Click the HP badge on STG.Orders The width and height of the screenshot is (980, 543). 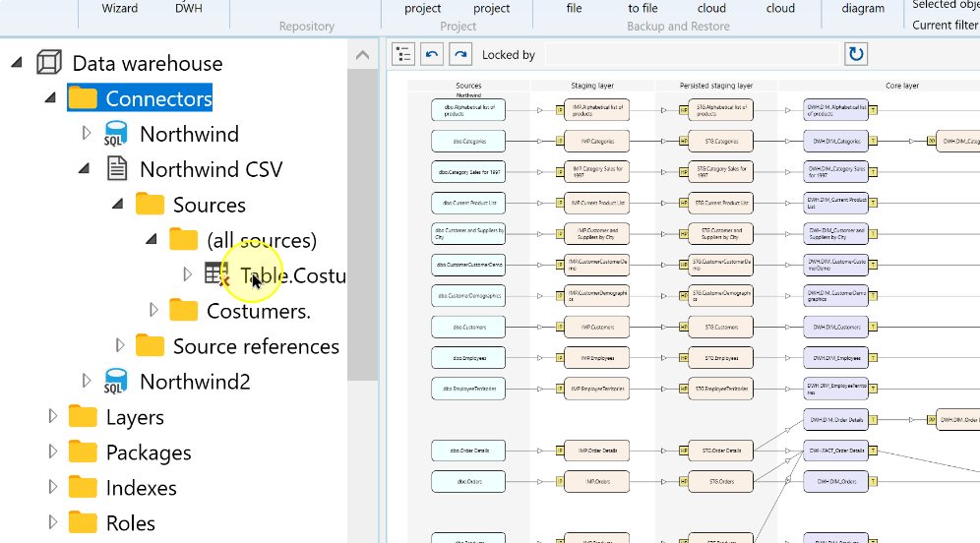684,482
